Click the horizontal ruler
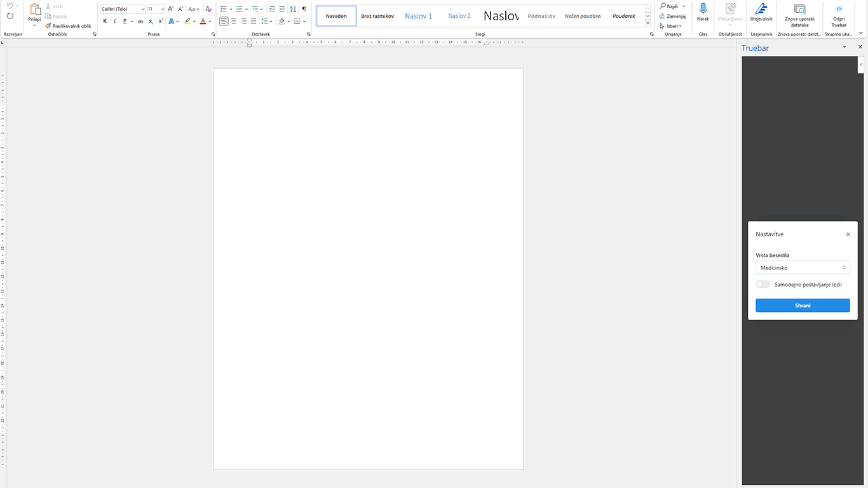The image size is (868, 488). pos(369,42)
